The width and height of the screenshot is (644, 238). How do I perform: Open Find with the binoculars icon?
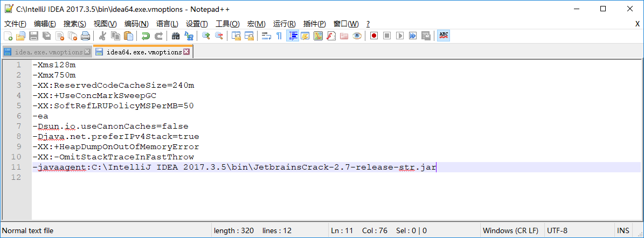tap(176, 36)
